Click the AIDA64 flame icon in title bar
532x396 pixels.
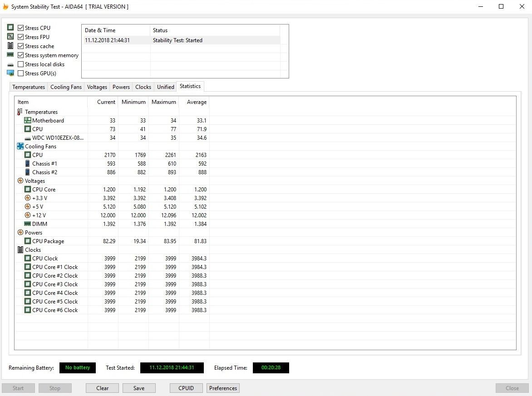click(5, 6)
